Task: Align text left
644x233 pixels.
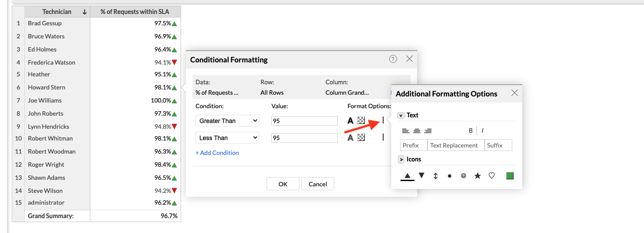Action: tap(406, 130)
